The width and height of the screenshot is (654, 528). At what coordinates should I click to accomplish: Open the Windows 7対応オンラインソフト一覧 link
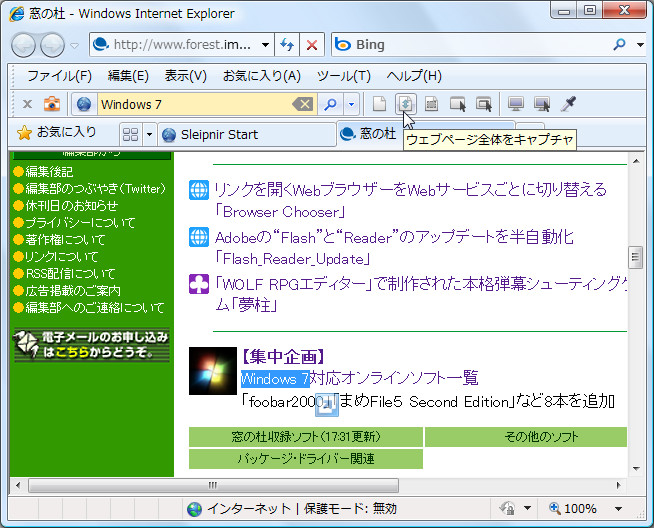[360, 378]
